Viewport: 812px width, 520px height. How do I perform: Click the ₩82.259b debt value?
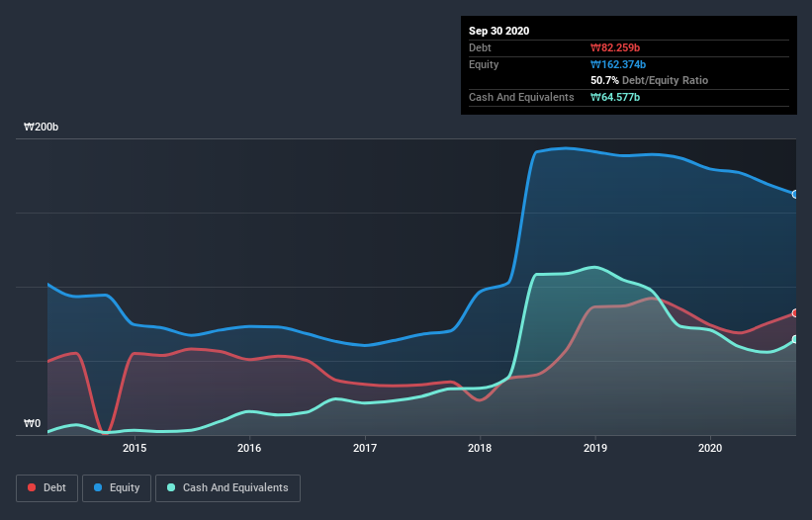(615, 48)
